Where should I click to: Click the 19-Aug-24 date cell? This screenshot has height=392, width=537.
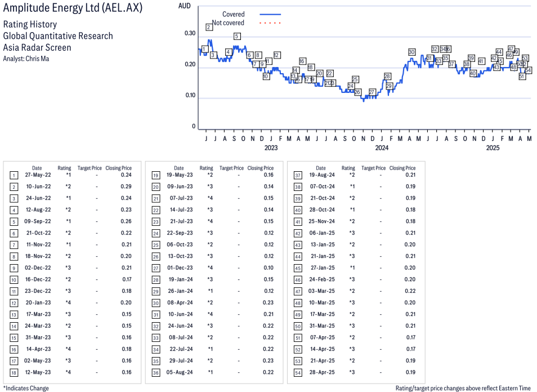tap(322, 175)
